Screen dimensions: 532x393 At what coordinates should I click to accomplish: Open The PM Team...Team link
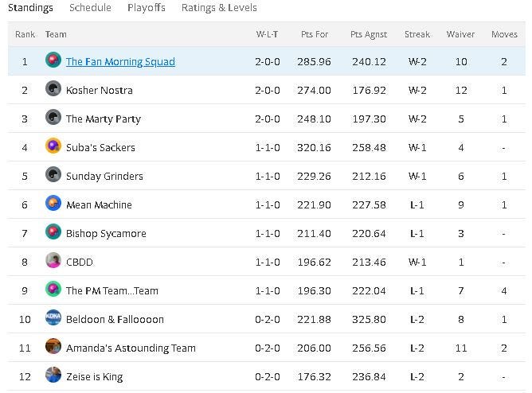pos(111,291)
